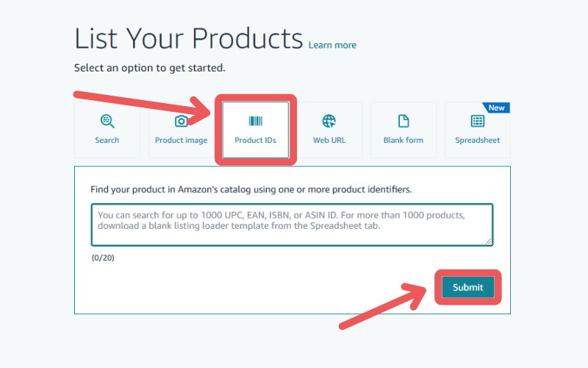
Task: Focus the product identifiers text area
Action: [292, 224]
